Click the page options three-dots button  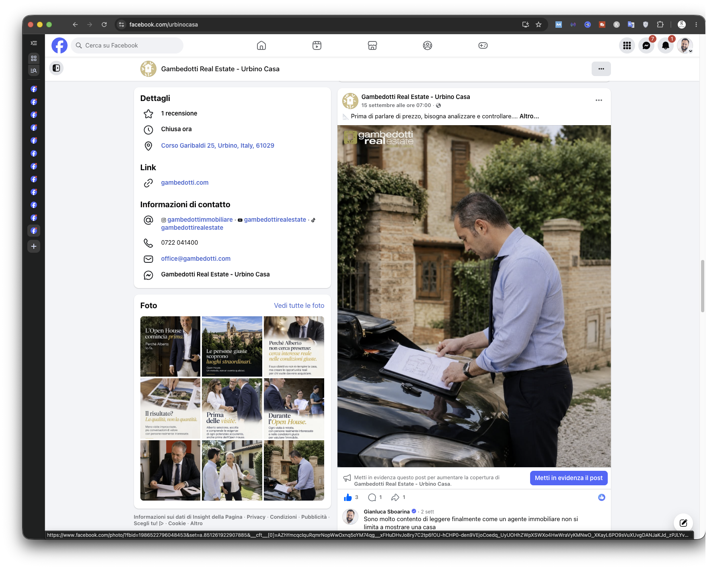pos(601,69)
